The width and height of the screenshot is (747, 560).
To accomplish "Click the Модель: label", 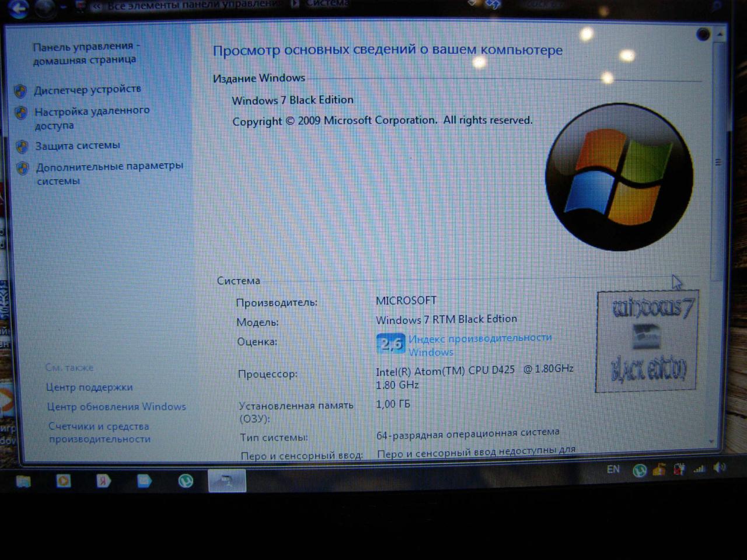I will click(x=257, y=322).
